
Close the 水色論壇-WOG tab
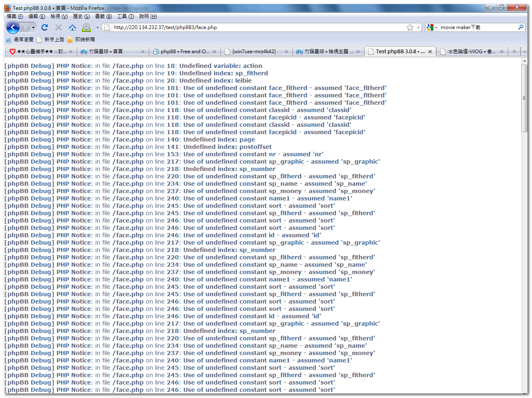coord(502,52)
